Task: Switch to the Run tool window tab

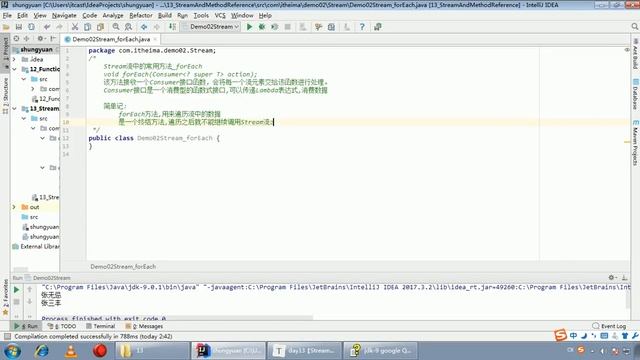Action: [25, 326]
